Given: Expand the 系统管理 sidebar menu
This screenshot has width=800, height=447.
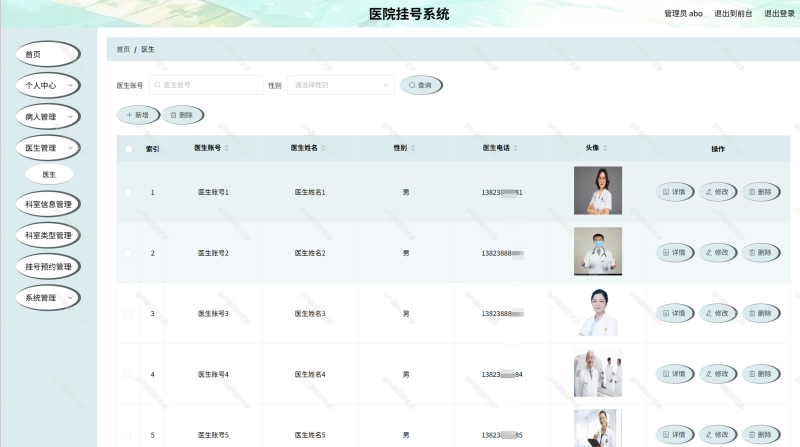Looking at the screenshot, I should pyautogui.click(x=48, y=297).
